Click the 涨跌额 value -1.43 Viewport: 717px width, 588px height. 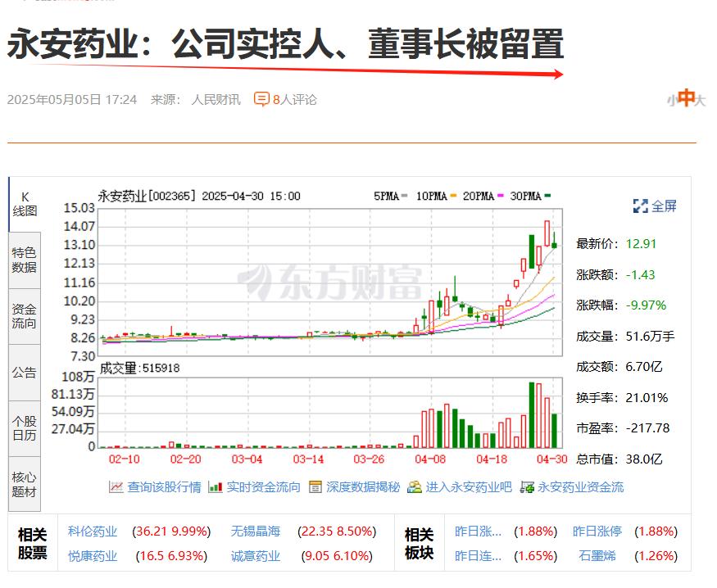640,274
